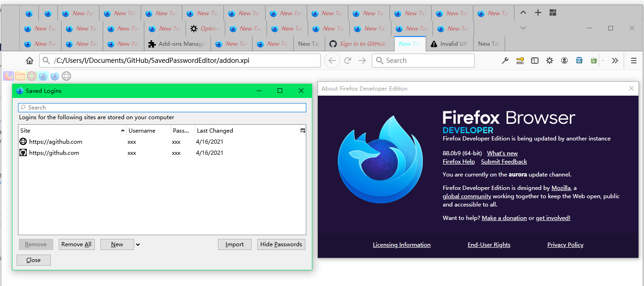Click the Hide Passwords button
The height and width of the screenshot is (286, 644).
(x=281, y=244)
